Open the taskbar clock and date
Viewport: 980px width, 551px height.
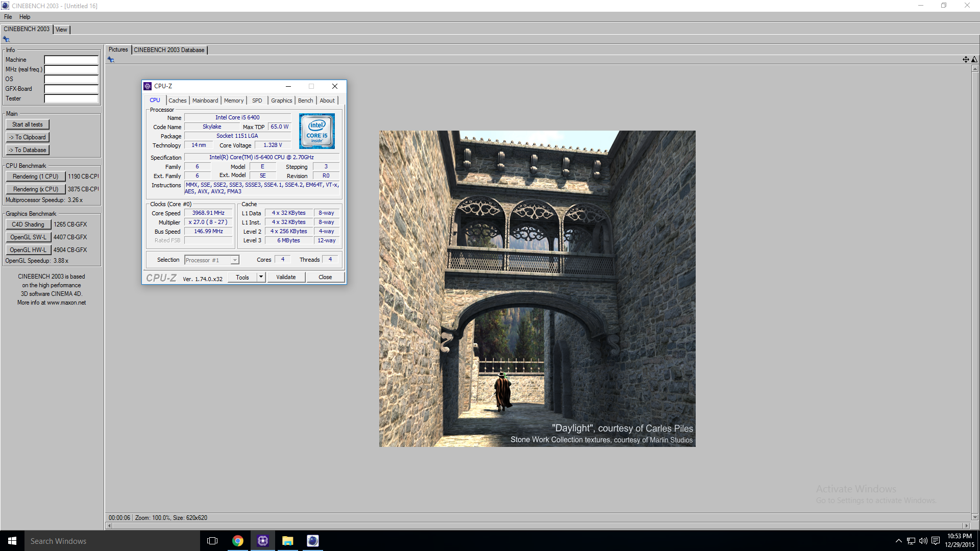click(x=959, y=541)
